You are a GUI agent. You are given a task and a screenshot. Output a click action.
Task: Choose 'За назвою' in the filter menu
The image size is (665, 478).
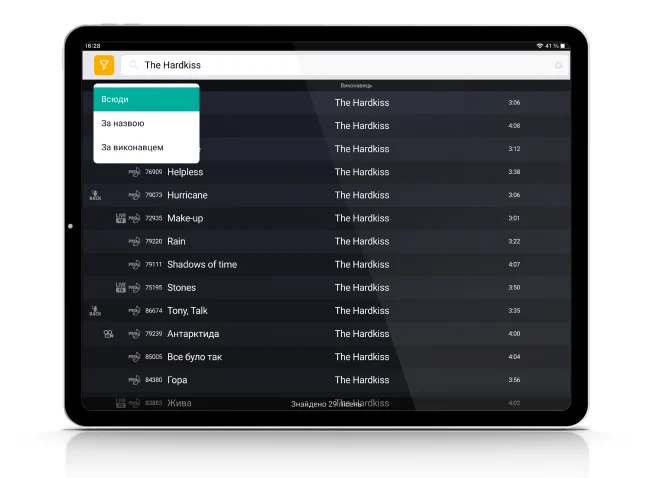pos(146,123)
